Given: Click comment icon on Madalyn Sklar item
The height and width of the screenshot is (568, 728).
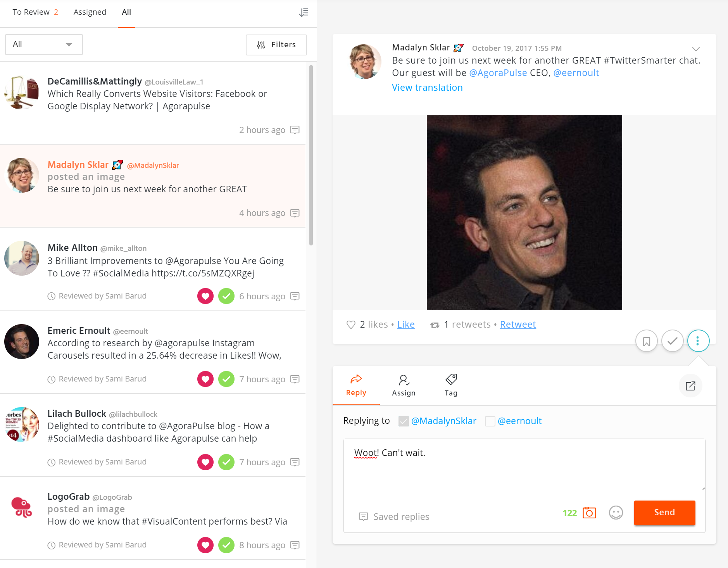Looking at the screenshot, I should pos(295,213).
